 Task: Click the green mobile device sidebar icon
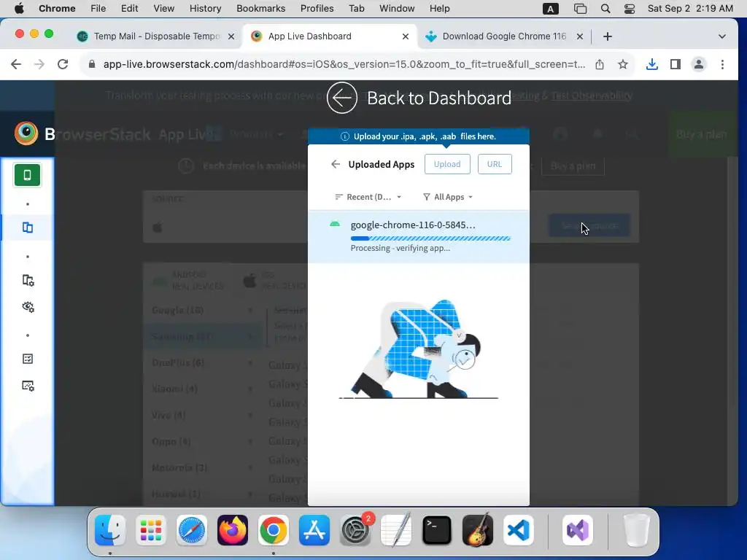(x=27, y=175)
